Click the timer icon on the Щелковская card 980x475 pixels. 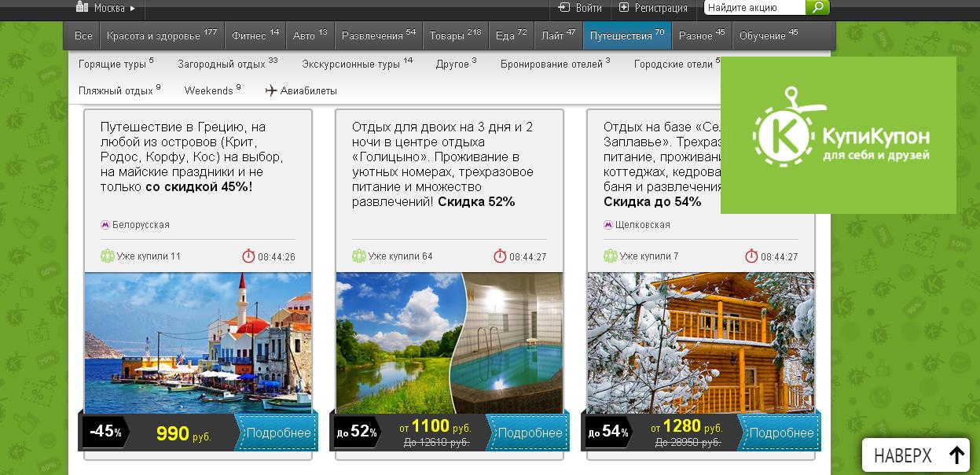(751, 256)
